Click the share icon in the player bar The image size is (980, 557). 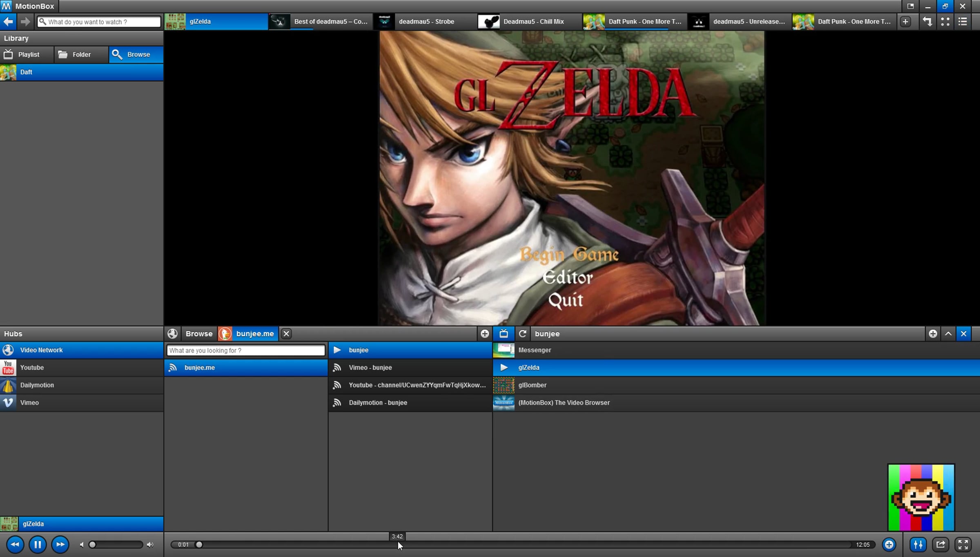[x=940, y=544]
